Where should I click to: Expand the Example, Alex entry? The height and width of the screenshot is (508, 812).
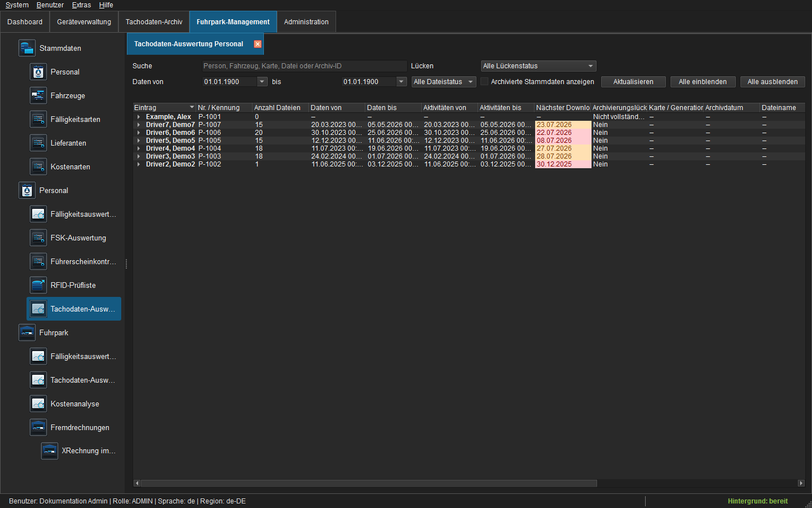coord(139,117)
